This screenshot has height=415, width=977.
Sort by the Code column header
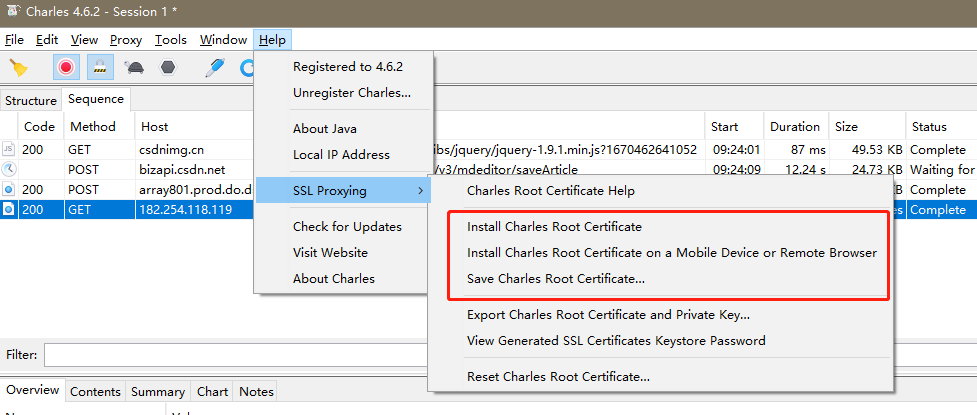(x=41, y=126)
